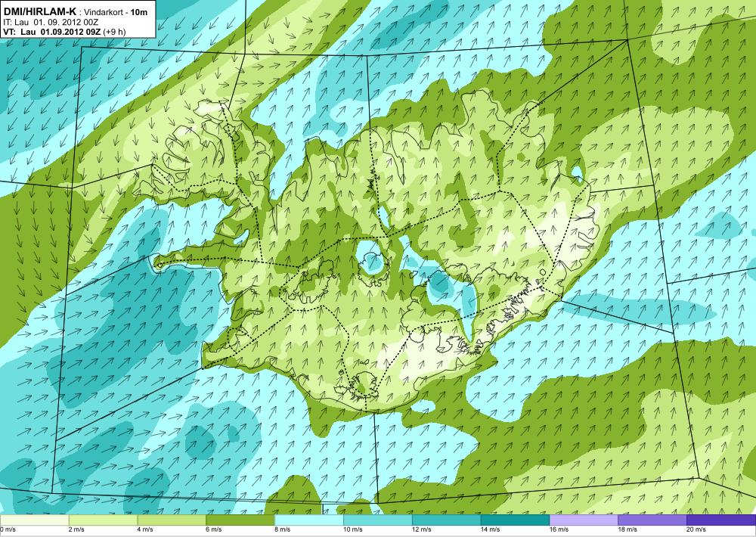756x537 pixels.
Task: Click the dark green 6–8 m/s legend swatch
Action: click(x=240, y=520)
